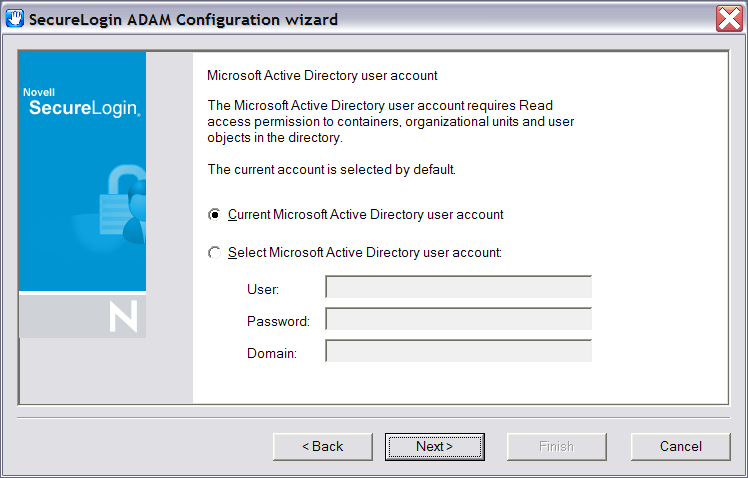Image resolution: width=748 pixels, height=478 pixels.
Task: Proceed by clicking Next
Action: pyautogui.click(x=434, y=447)
